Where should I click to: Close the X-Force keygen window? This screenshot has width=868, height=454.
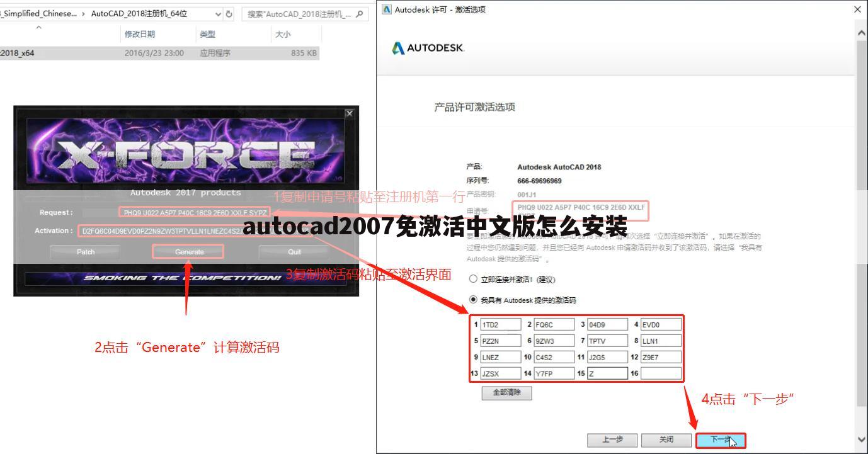[350, 113]
